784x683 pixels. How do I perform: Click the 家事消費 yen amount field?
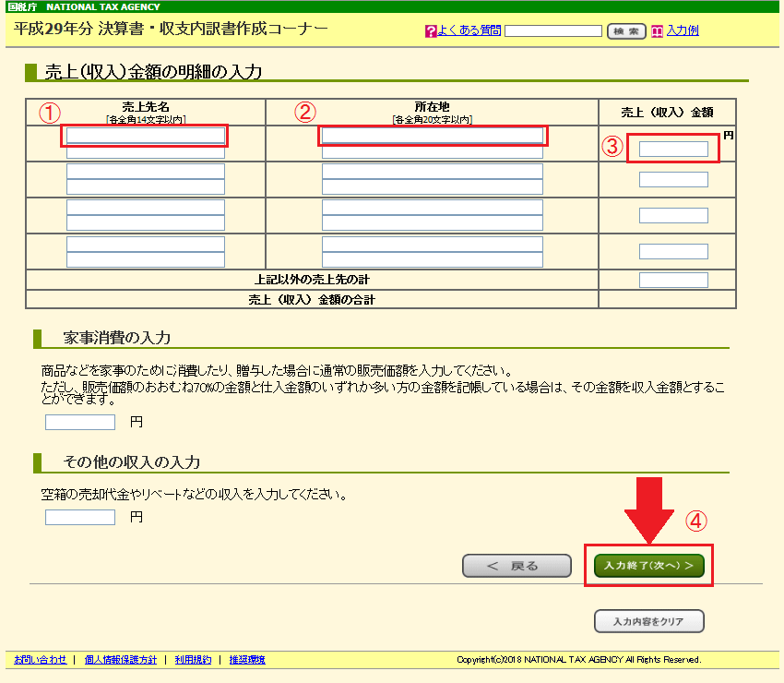coord(80,423)
